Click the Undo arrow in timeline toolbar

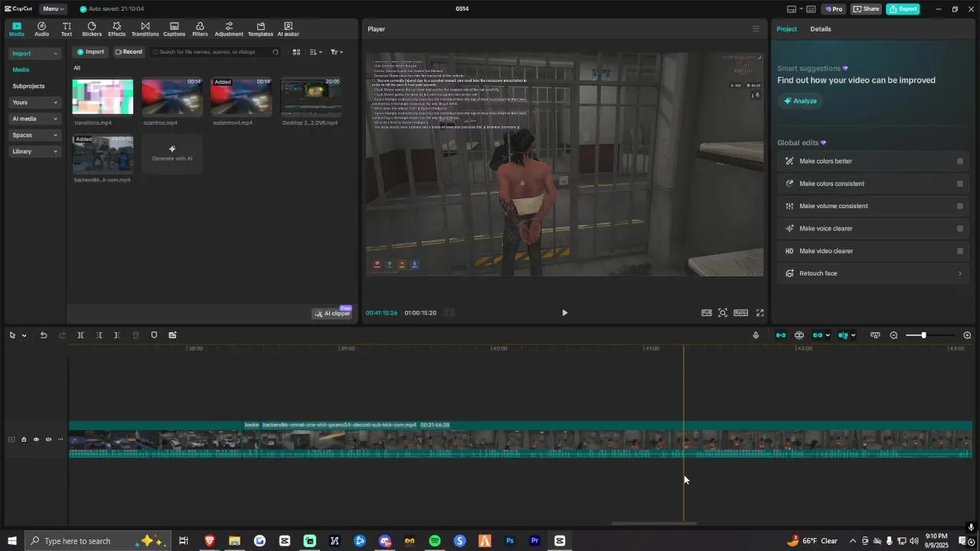click(x=44, y=335)
